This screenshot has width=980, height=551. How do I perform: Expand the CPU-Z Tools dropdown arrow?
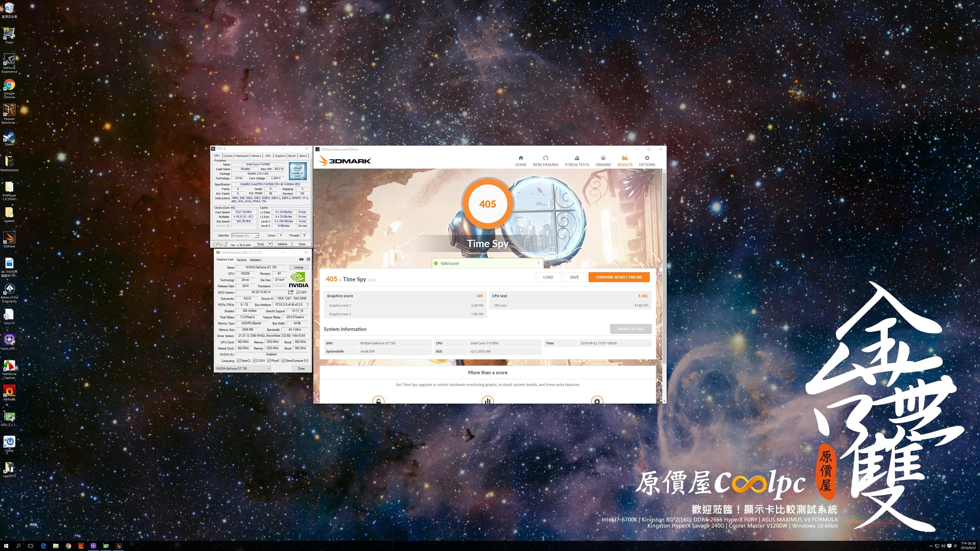[270, 244]
